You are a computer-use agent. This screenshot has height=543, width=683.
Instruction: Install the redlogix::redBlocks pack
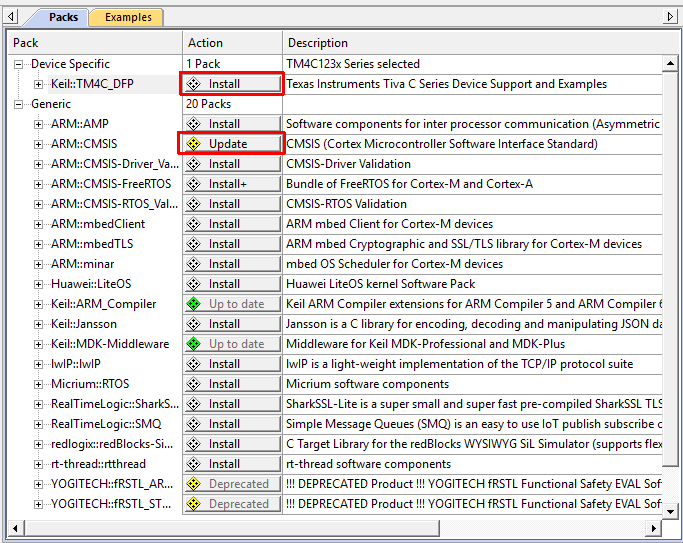tap(233, 444)
